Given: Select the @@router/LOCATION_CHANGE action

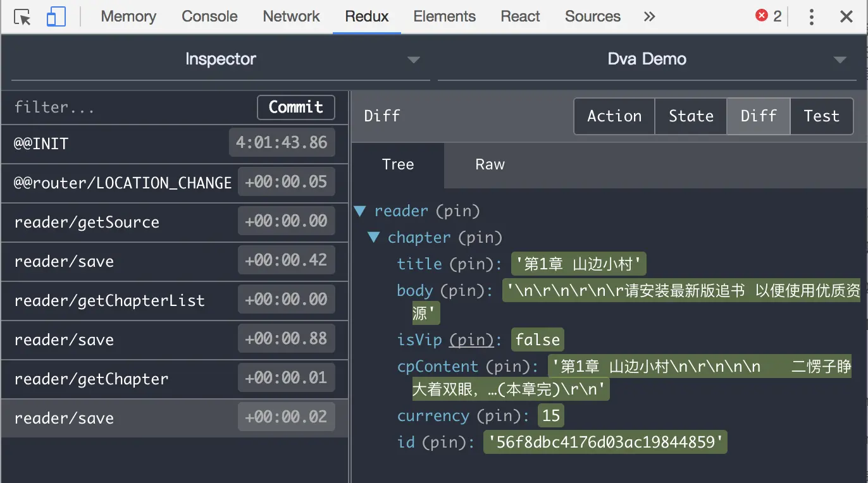Looking at the screenshot, I should pyautogui.click(x=175, y=183).
